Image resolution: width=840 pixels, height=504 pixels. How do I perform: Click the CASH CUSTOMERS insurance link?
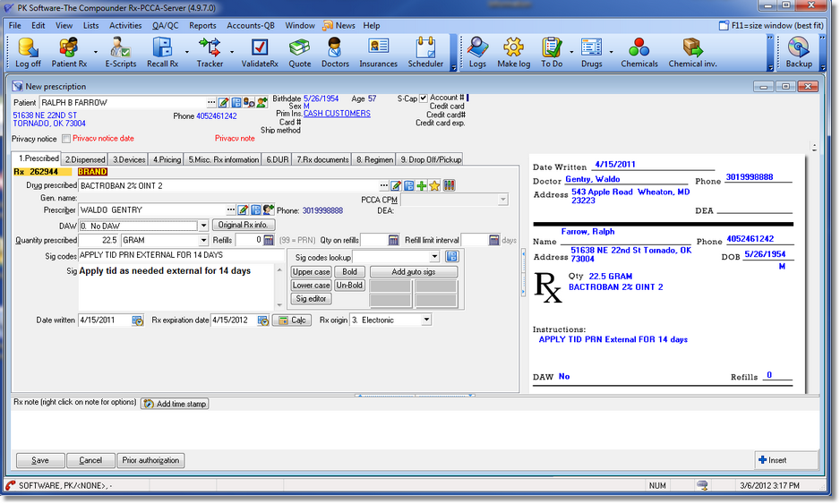tap(337, 114)
